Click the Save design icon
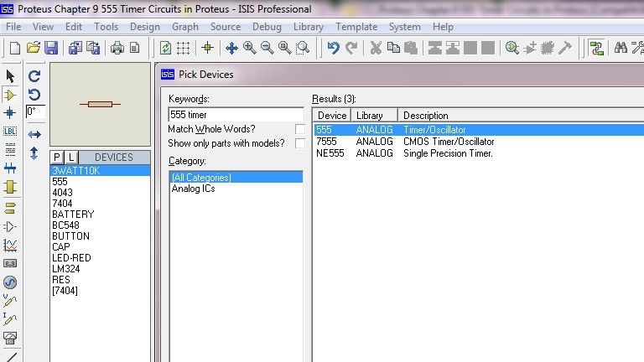The width and height of the screenshot is (644, 362). 50,48
